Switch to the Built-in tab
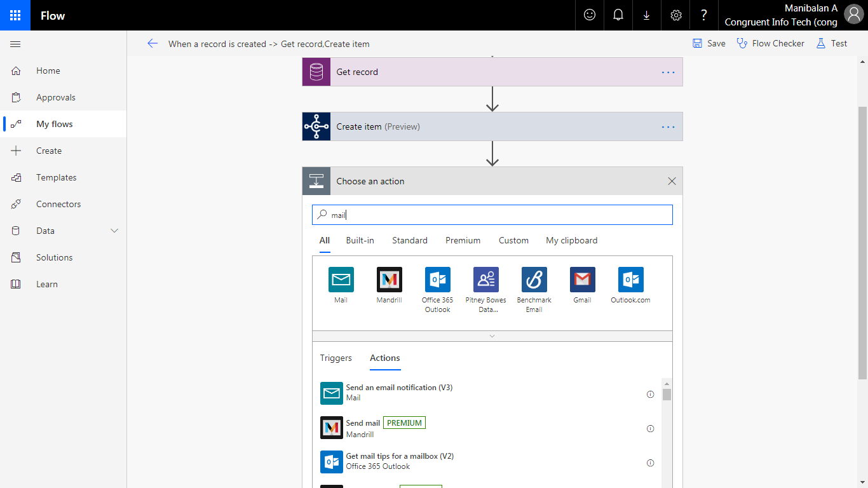This screenshot has height=488, width=868. [360, 241]
